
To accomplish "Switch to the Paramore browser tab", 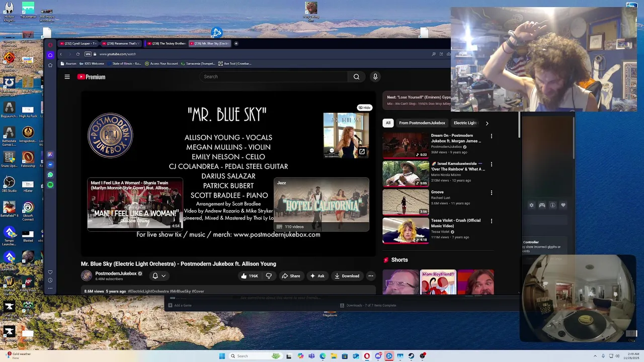I will coord(121,43).
